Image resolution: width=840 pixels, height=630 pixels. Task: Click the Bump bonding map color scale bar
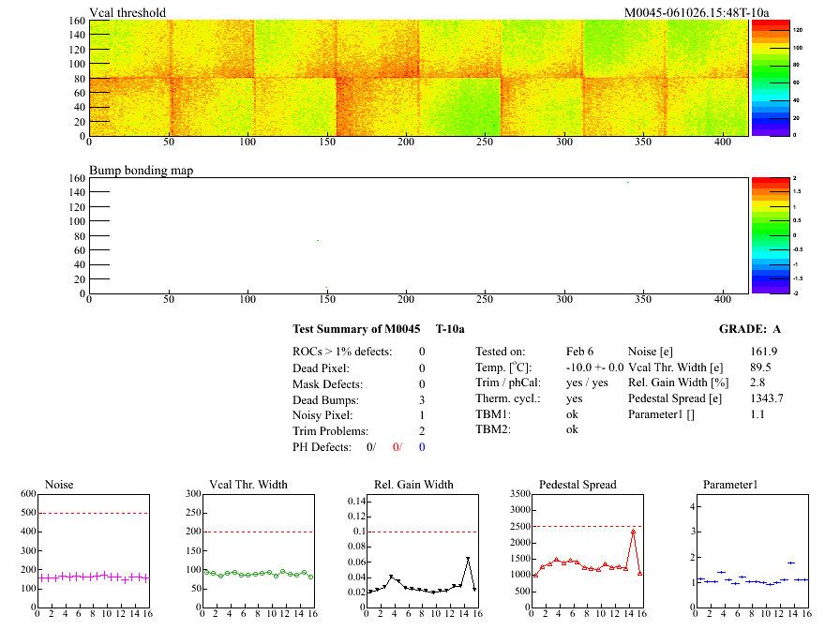tap(760, 235)
